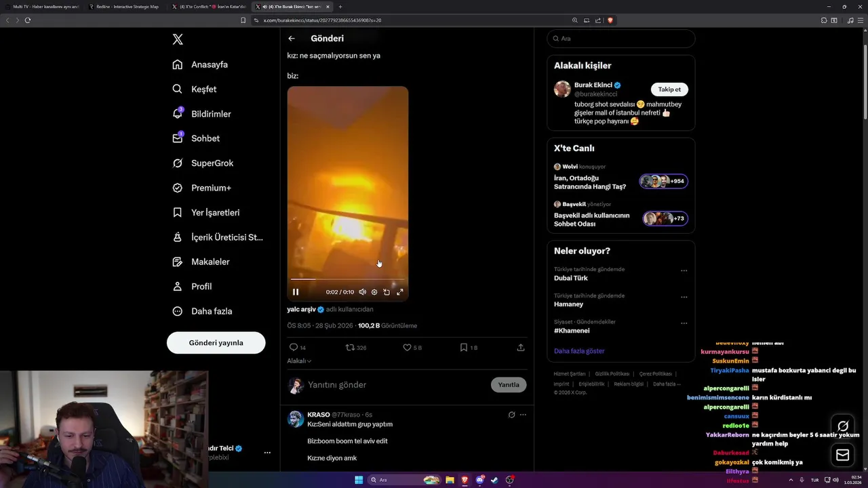This screenshot has width=868, height=488.
Task: Open Hizmet Şartları footer link
Action: [x=570, y=374]
